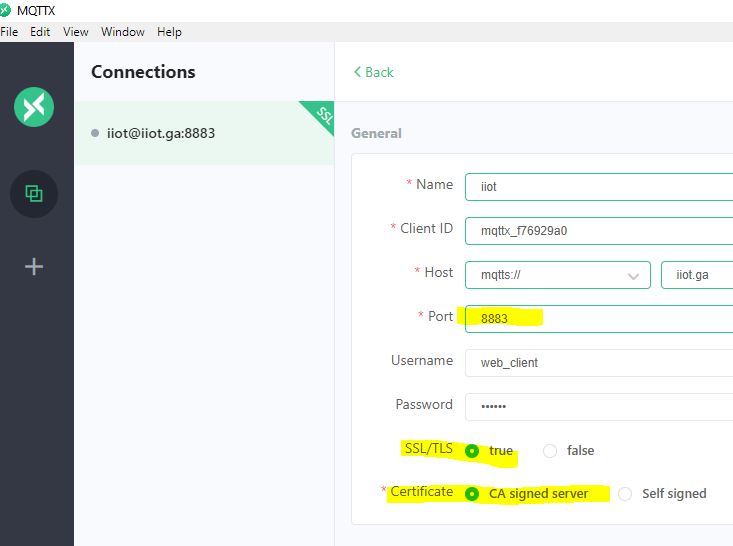Screen dimensions: 733x546
Task: Open the Help menu
Action: pos(169,32)
